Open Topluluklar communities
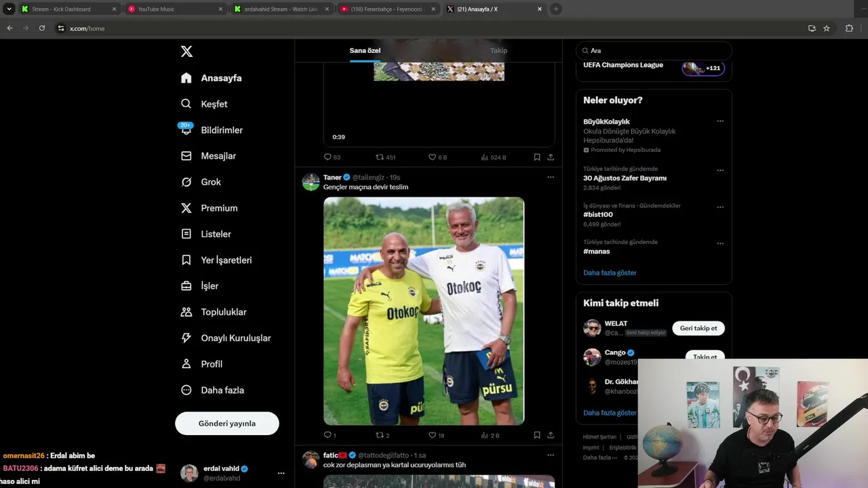The width and height of the screenshot is (868, 488). tap(214, 312)
